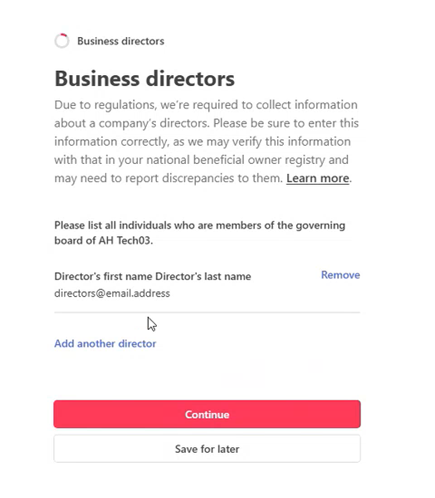Select the small Business directors step label
The height and width of the screenshot is (498, 435).
[121, 41]
